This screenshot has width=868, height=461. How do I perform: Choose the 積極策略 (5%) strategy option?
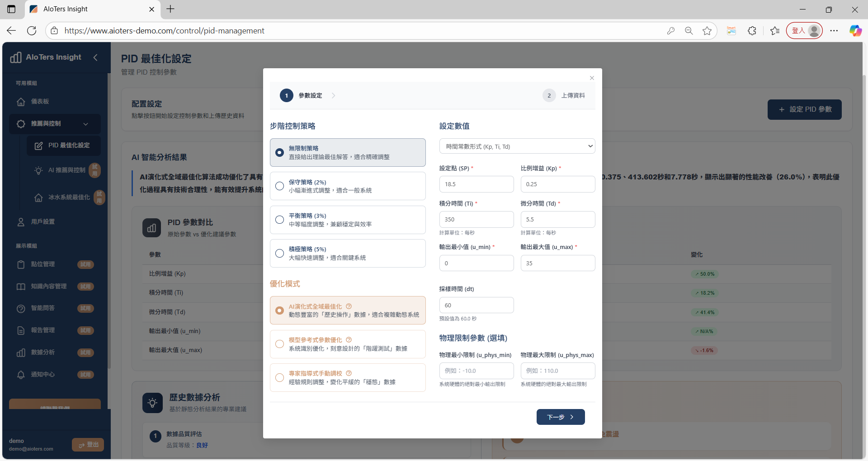pos(279,253)
